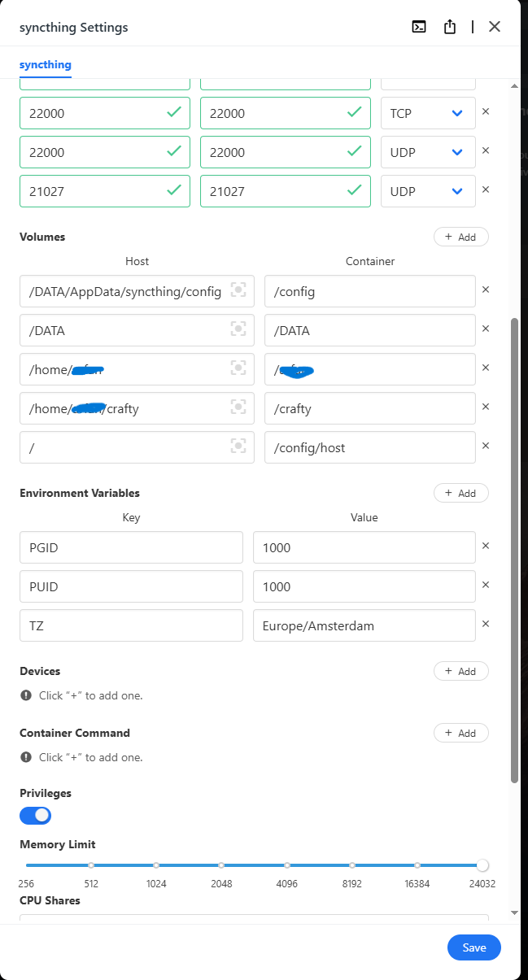The image size is (528, 980).
Task: Click the container port 21027 field
Action: click(x=286, y=191)
